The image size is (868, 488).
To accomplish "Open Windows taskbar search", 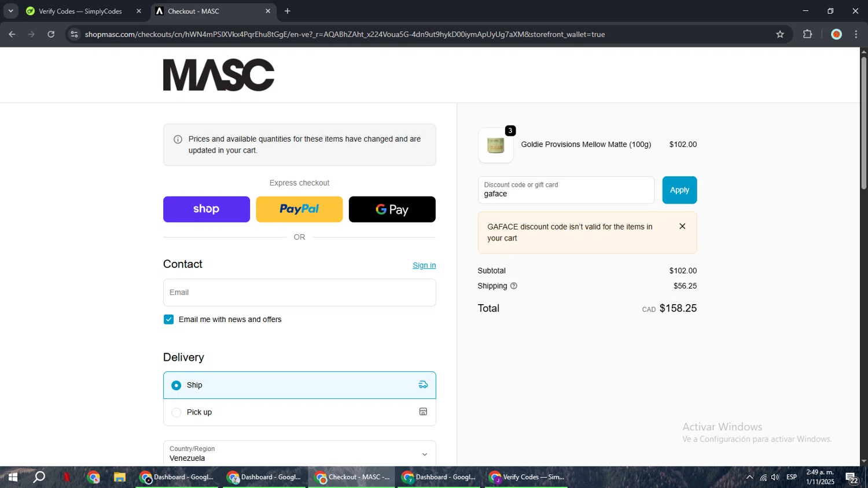I will pos(39,477).
